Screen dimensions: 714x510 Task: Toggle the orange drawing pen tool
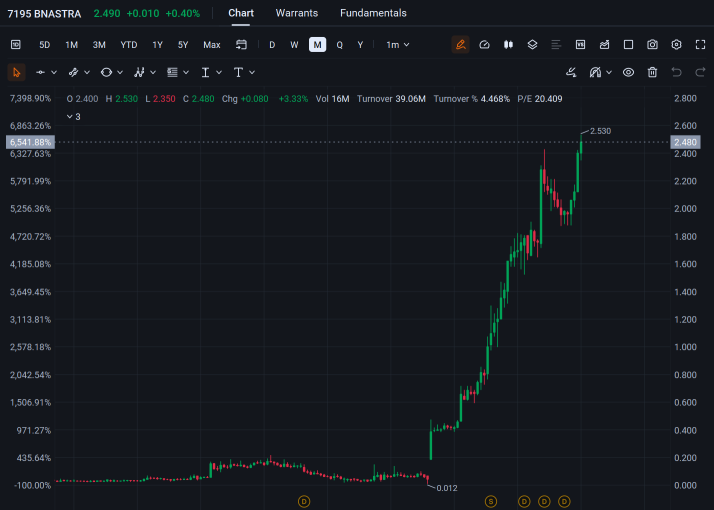pyautogui.click(x=460, y=45)
